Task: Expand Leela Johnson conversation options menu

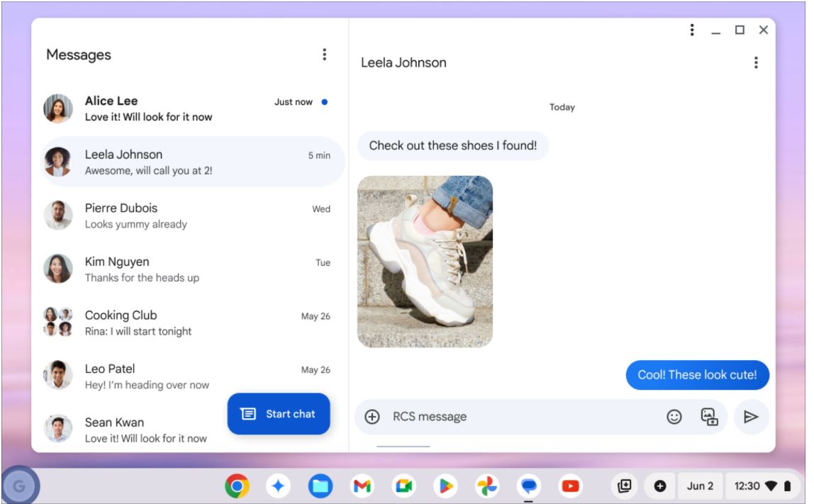Action: click(756, 62)
